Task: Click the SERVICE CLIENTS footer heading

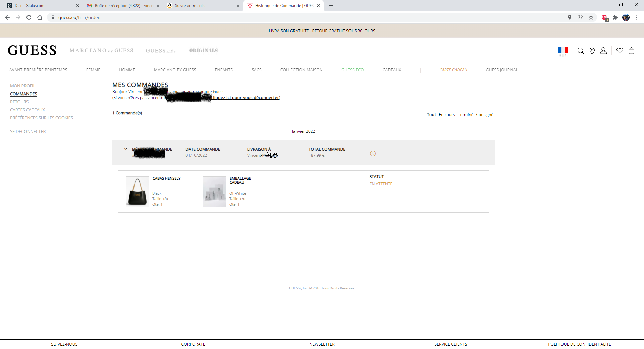Action: pyautogui.click(x=450, y=344)
